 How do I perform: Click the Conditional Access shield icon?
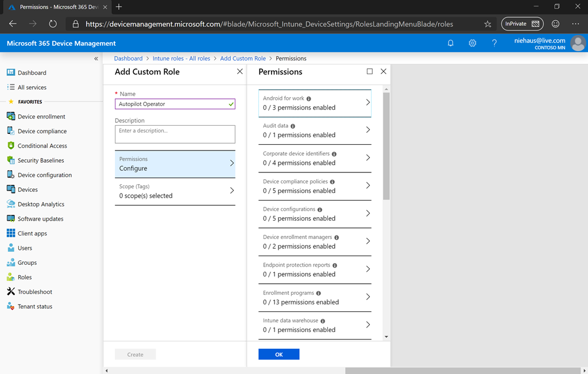pyautogui.click(x=11, y=146)
